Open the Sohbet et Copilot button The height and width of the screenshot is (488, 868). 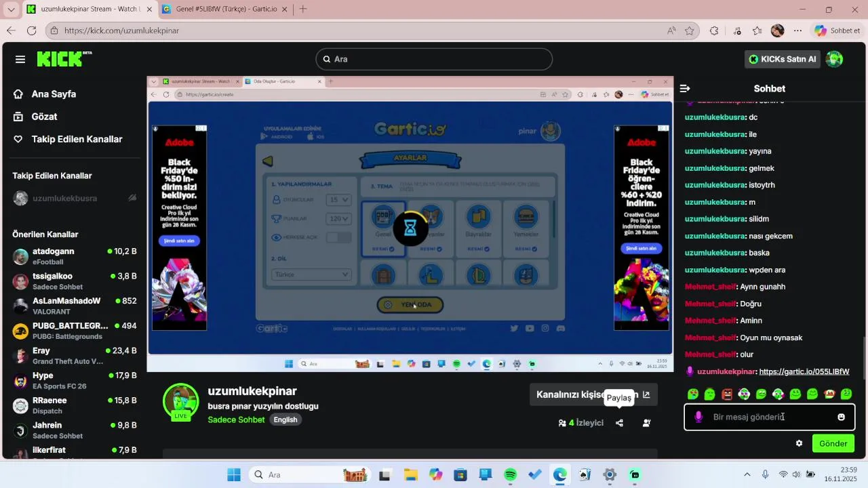(x=837, y=30)
